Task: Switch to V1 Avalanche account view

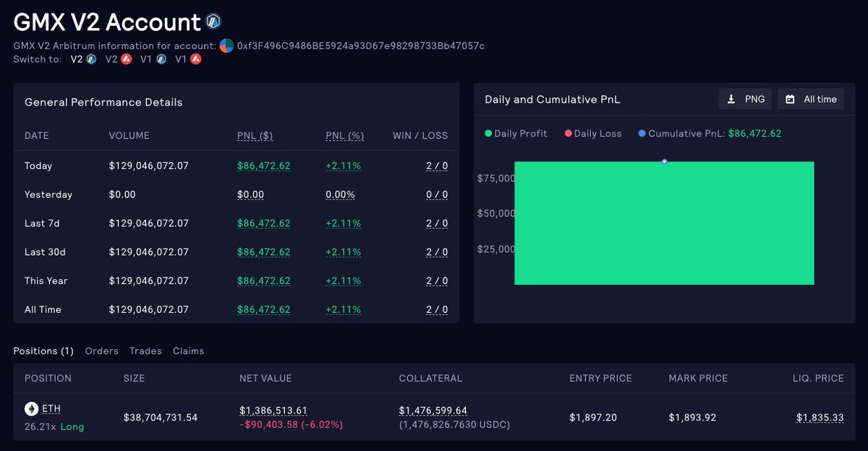Action: pos(188,59)
